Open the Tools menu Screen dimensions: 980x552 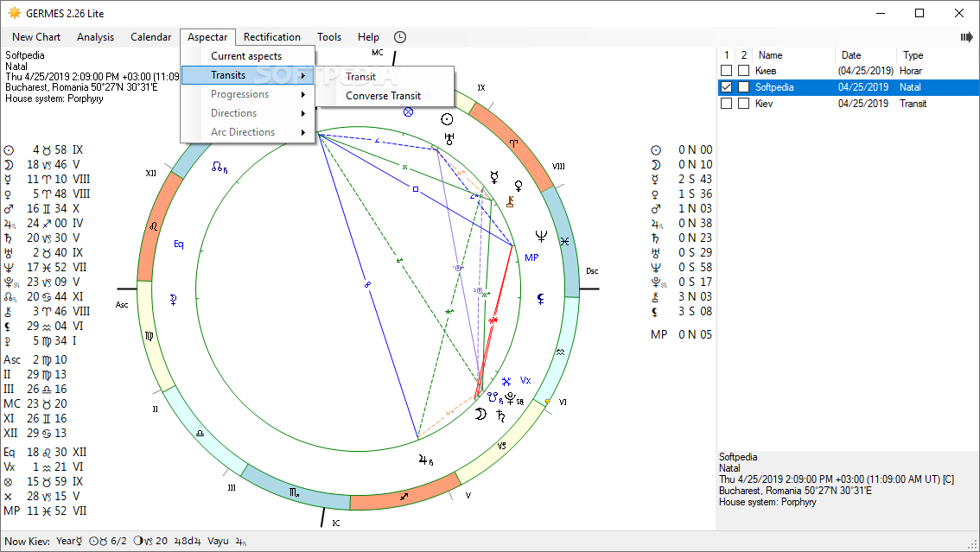click(329, 37)
